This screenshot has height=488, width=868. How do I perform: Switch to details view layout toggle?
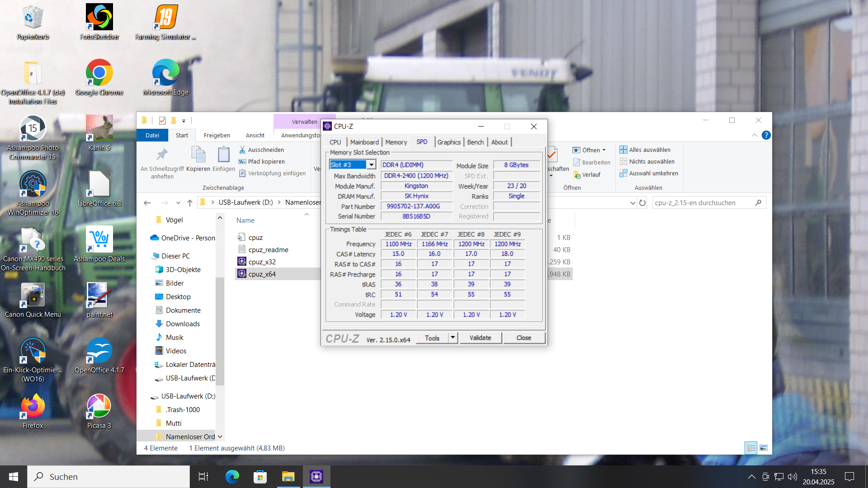(x=751, y=448)
